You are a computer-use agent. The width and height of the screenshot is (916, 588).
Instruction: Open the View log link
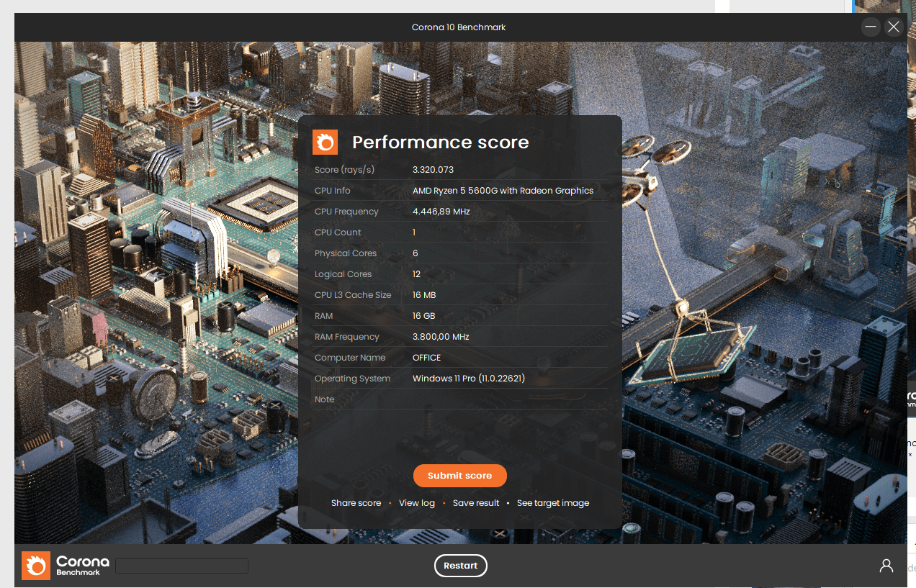click(x=417, y=503)
